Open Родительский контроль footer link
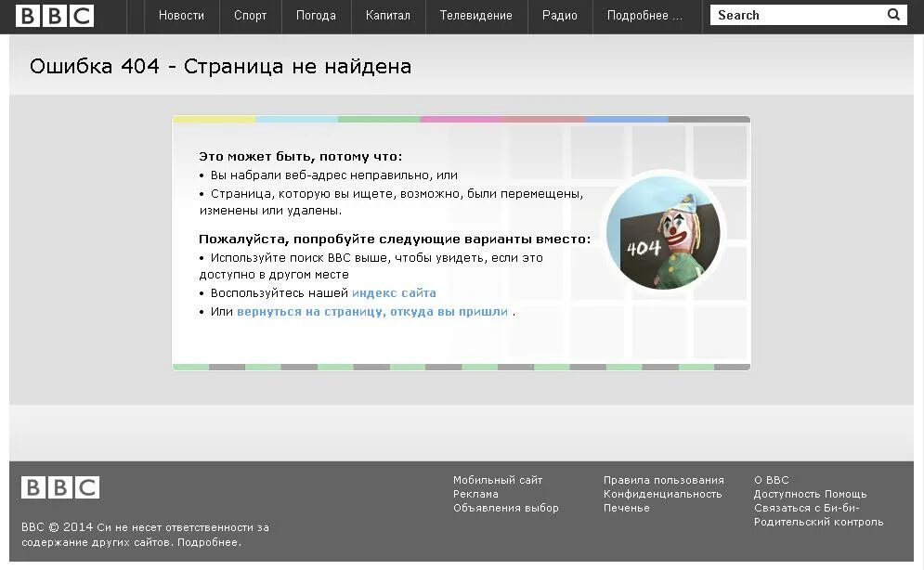Screen dimensions: 924x570 point(818,522)
